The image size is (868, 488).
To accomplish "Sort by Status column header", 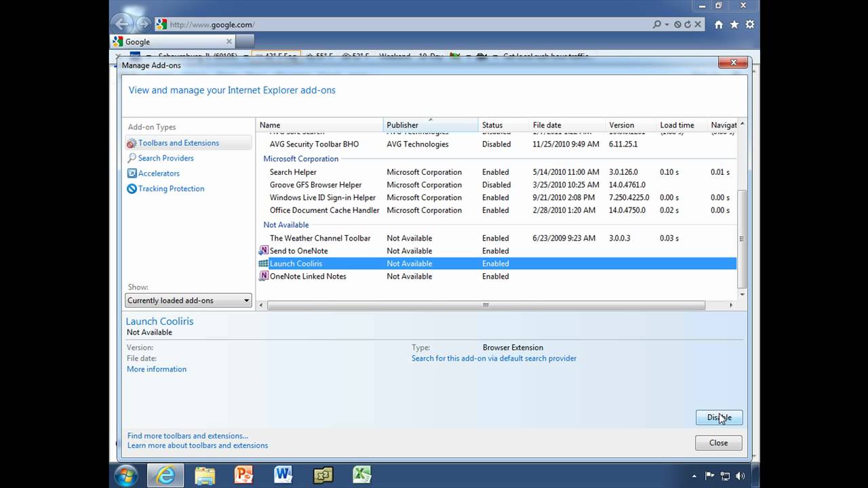I will pyautogui.click(x=504, y=125).
